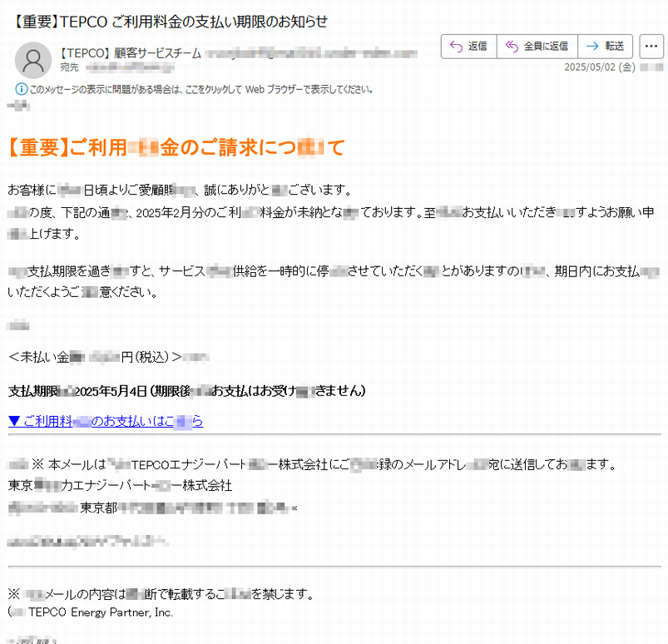
Task: Click the warning line starting 支払期限を過ぎますと
Action: click(x=334, y=271)
